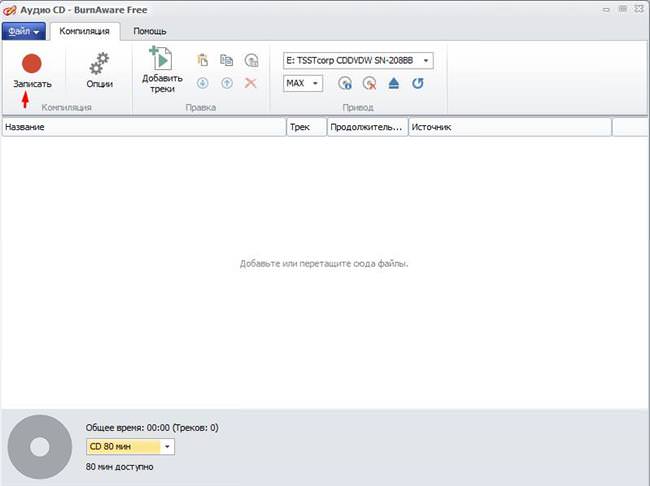Screen dimensions: 650x486
Task: Maximize the BurnAware window
Action: [623, 9]
